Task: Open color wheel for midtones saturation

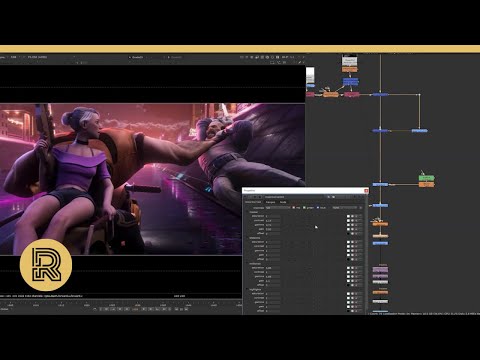Action: click(x=352, y=268)
